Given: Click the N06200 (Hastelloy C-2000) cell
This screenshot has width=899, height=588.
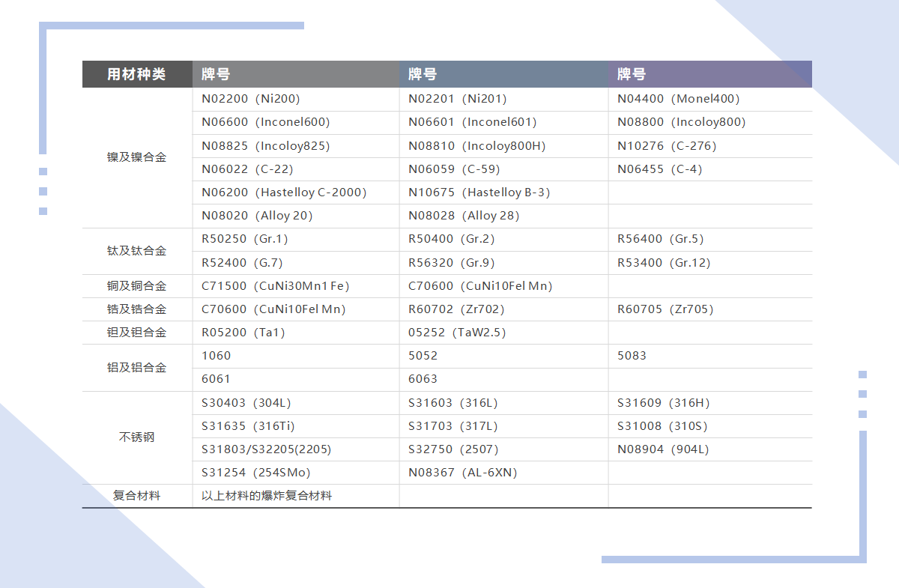Looking at the screenshot, I should coord(296,193).
